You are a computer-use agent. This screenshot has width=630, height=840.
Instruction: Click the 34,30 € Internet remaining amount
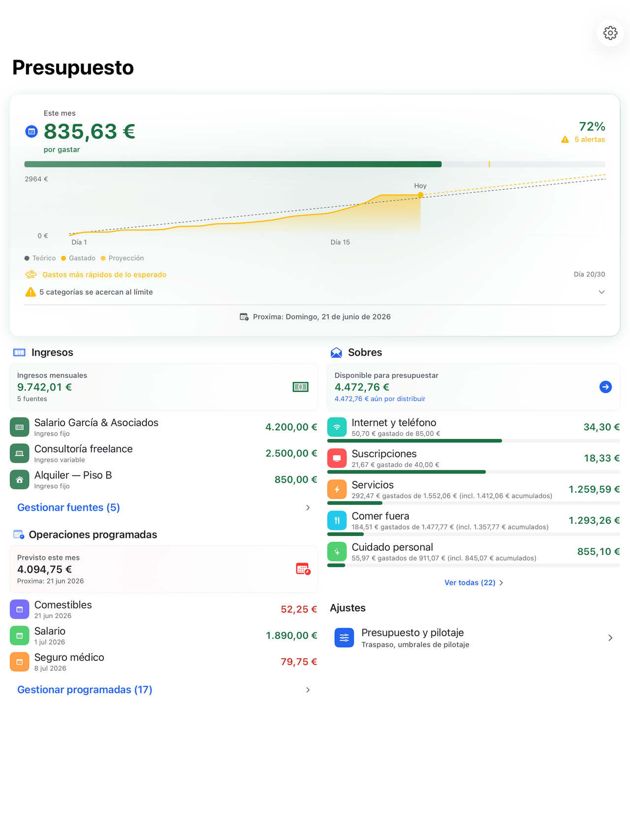601,427
